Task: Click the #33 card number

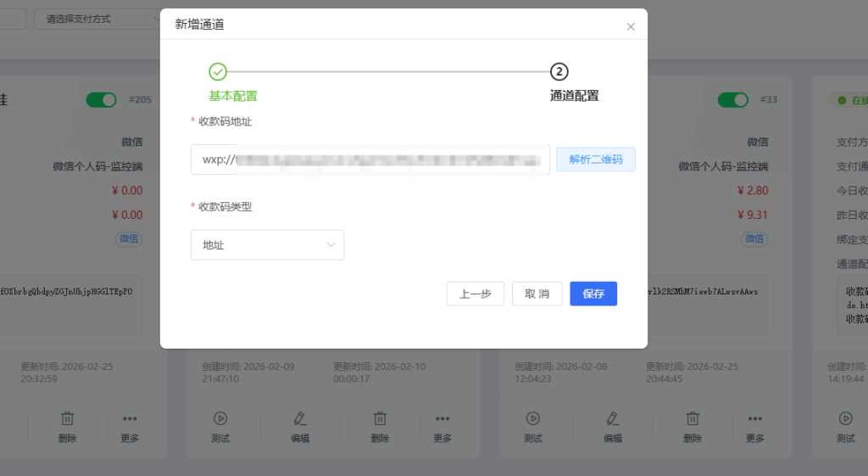Action: click(x=768, y=100)
